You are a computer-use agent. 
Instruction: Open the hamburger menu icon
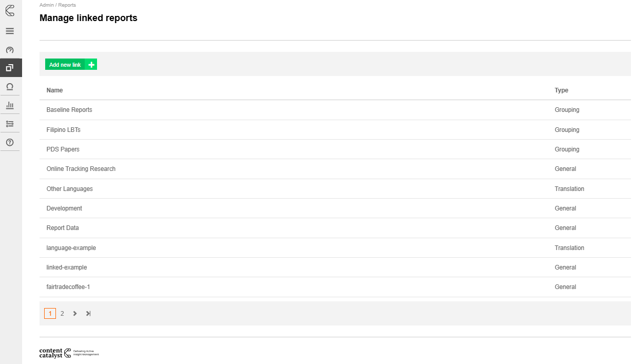(x=10, y=31)
